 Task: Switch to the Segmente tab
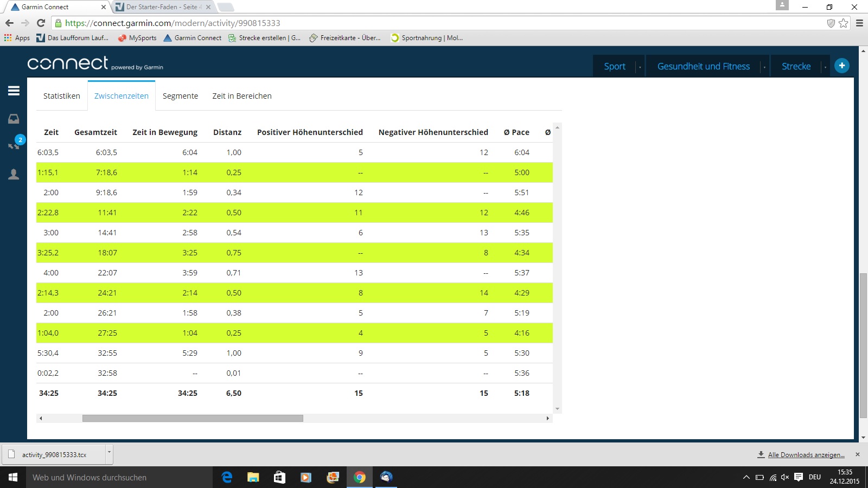[x=180, y=96]
